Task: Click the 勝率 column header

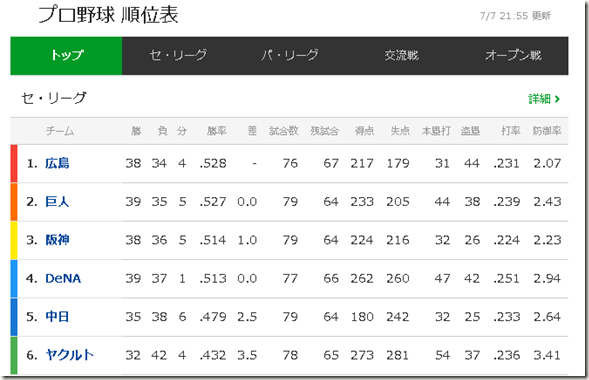Action: (217, 131)
